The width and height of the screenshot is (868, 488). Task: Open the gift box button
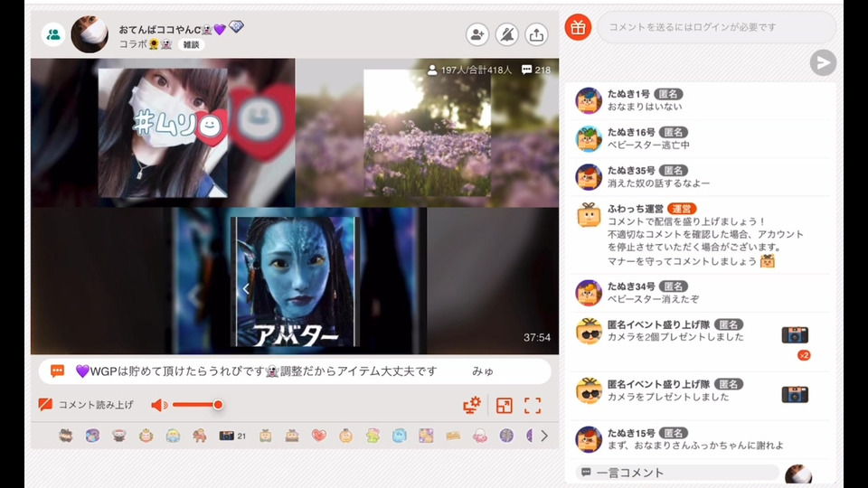[x=578, y=26]
